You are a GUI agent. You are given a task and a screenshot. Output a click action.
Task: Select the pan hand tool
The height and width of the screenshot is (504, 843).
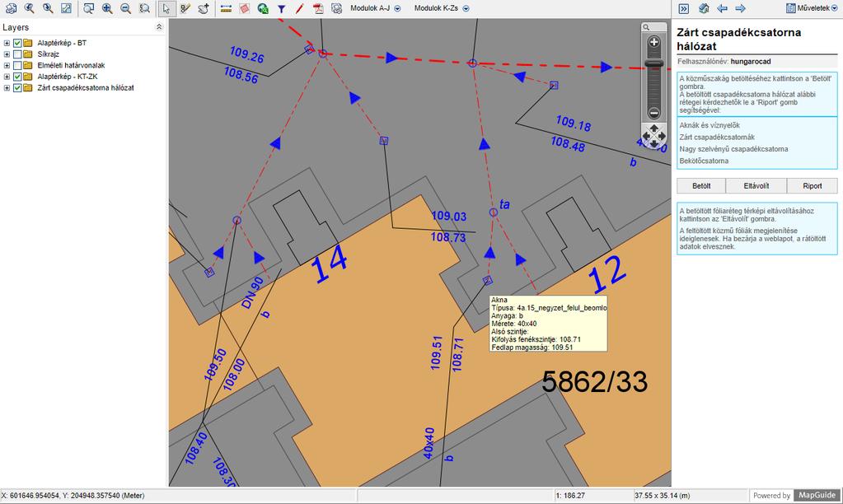click(204, 8)
